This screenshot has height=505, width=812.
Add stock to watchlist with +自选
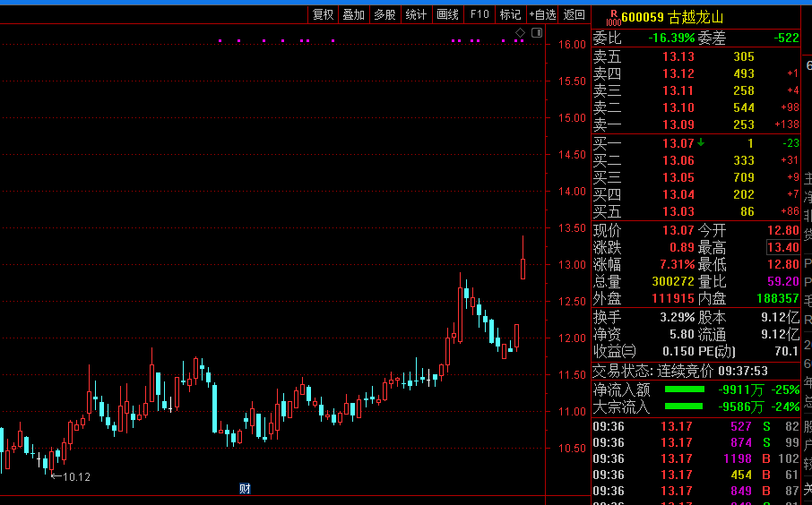[542, 14]
